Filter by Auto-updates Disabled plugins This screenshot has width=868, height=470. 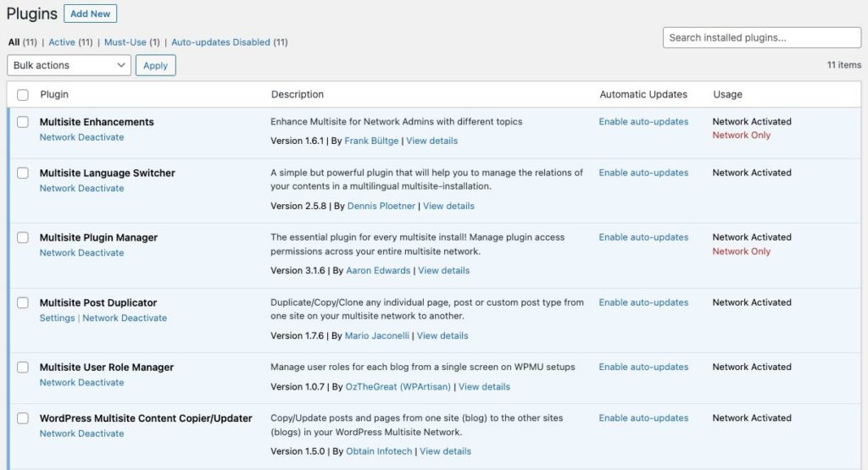tap(221, 42)
